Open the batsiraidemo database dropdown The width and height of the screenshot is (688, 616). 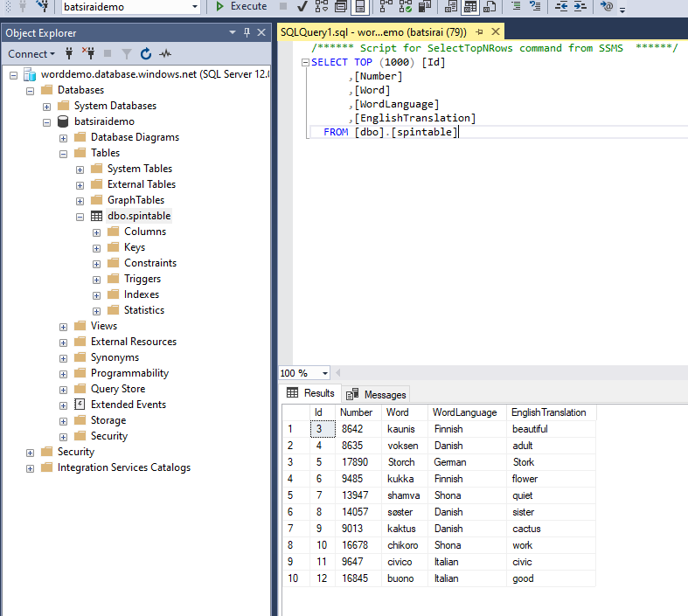[x=194, y=7]
